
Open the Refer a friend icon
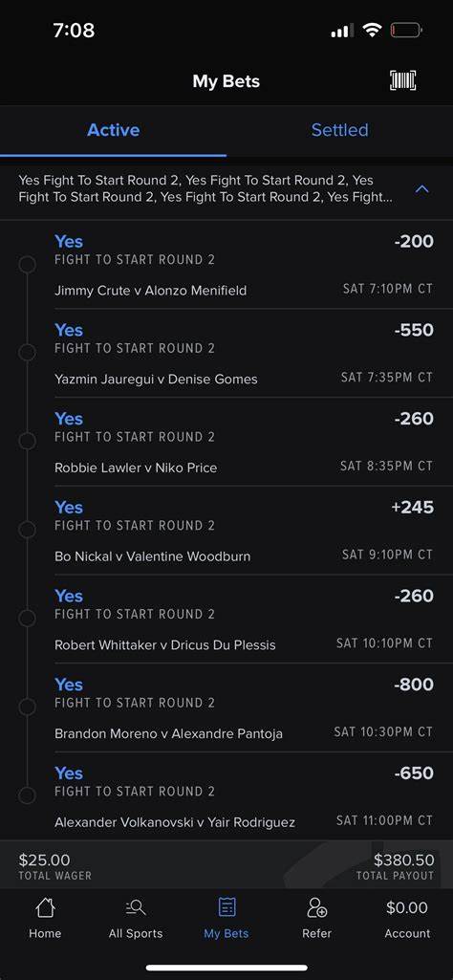click(x=316, y=907)
